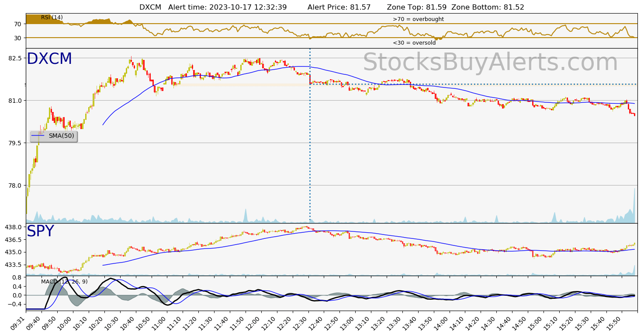Click the vertical dotted alert time line
The image size is (644, 336).
coord(310,136)
